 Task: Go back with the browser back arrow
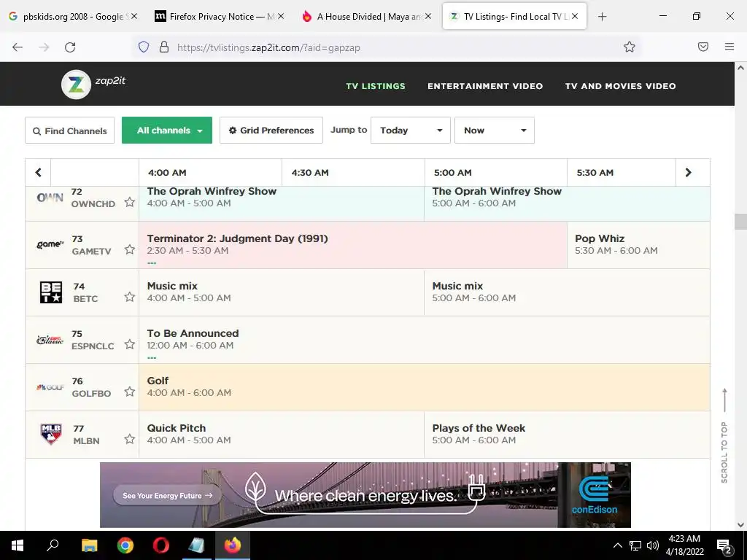pos(18,47)
